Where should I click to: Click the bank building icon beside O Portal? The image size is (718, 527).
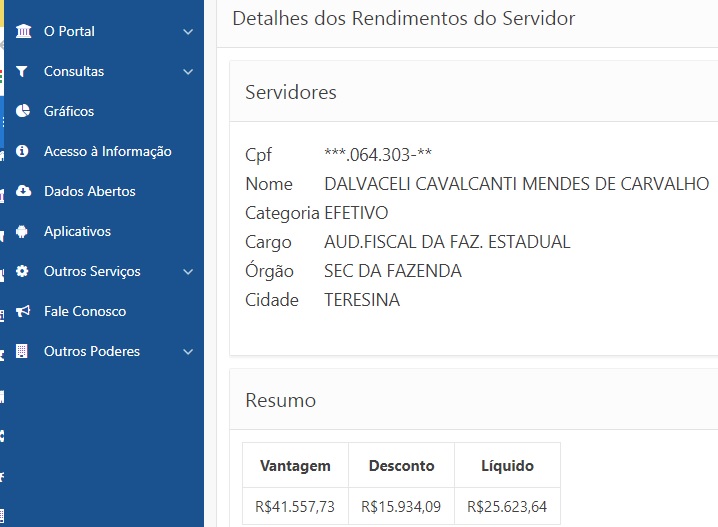click(23, 31)
